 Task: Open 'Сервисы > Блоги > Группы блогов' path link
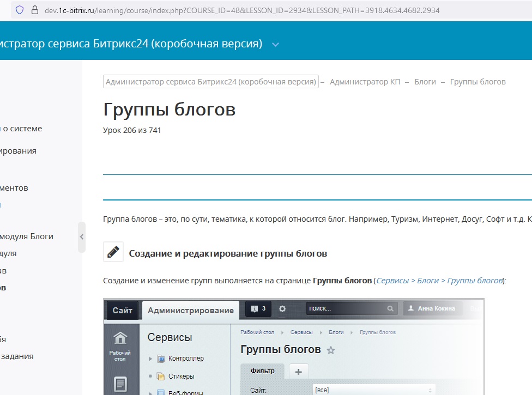click(439, 281)
